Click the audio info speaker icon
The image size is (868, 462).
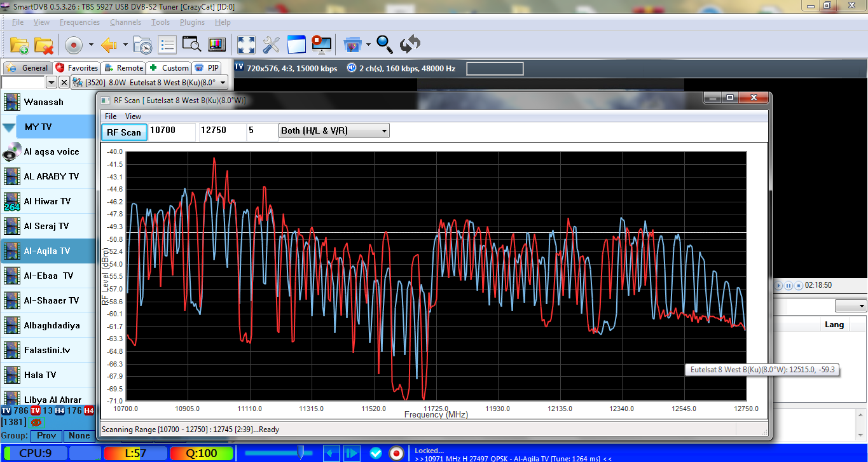pyautogui.click(x=352, y=67)
